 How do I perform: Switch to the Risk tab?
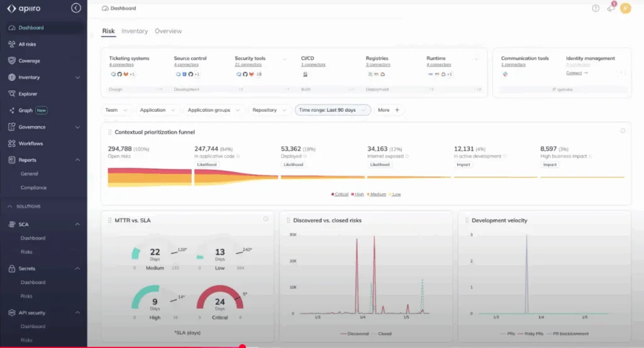[108, 31]
